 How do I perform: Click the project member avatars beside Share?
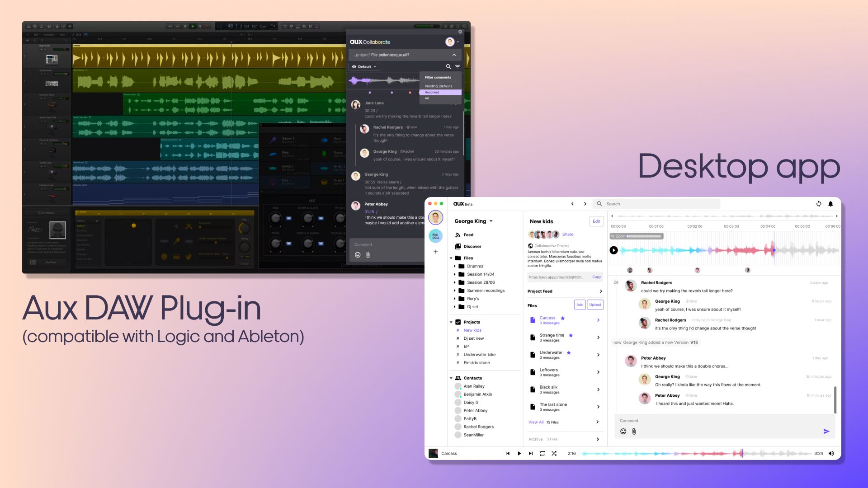click(544, 234)
